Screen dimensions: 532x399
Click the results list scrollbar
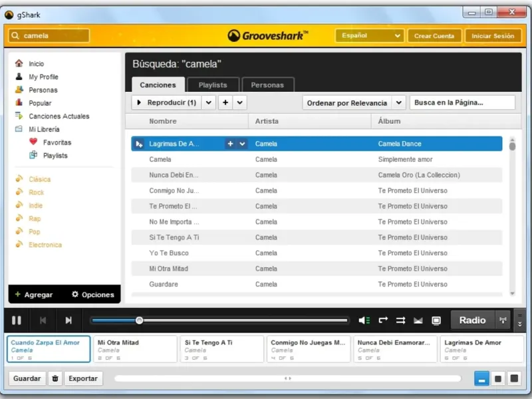[512, 216]
